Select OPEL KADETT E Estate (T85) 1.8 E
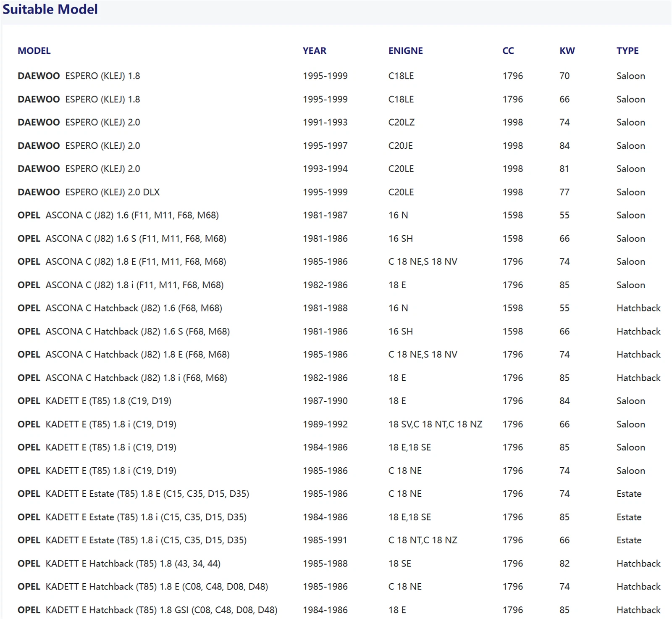This screenshot has height=619, width=672. (133, 494)
